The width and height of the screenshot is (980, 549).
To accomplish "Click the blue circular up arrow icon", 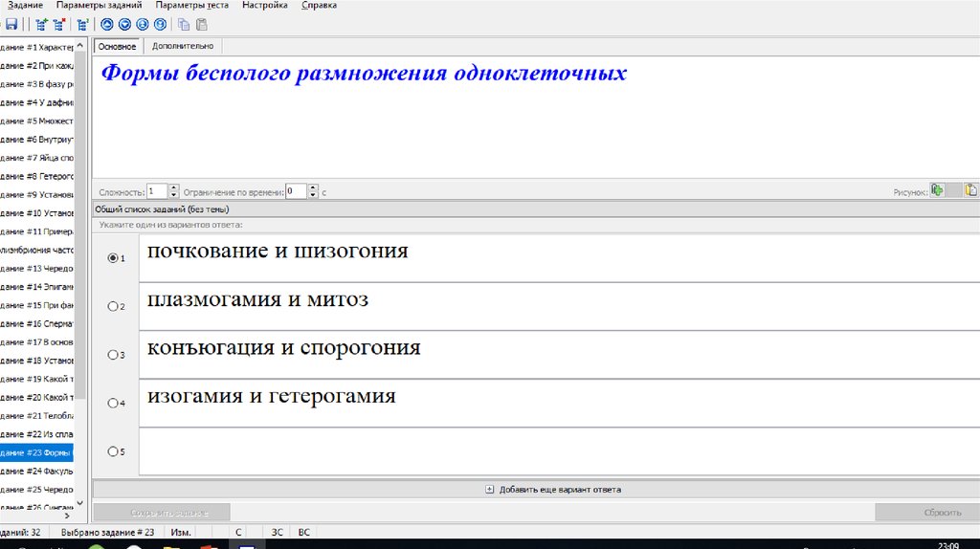I will [x=107, y=25].
